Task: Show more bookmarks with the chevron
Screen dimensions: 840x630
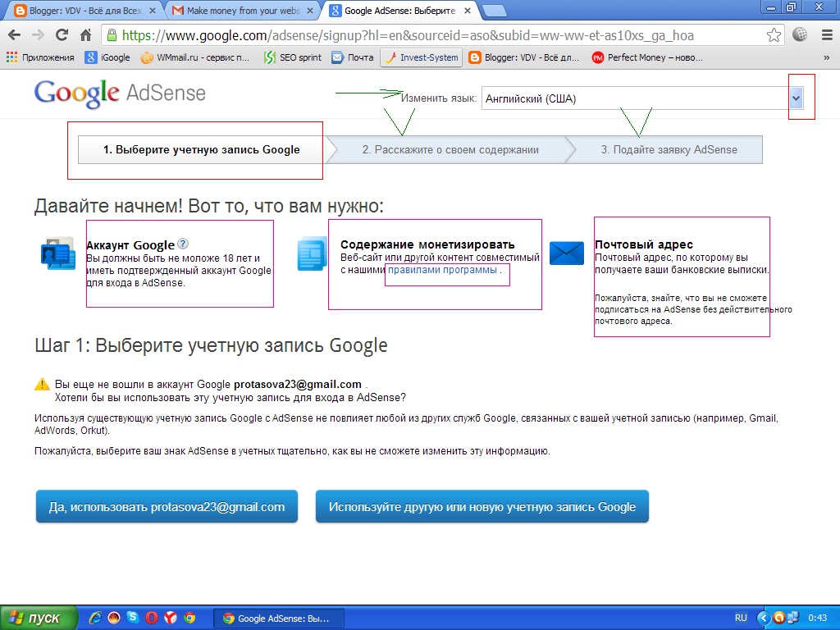Action: pos(826,57)
